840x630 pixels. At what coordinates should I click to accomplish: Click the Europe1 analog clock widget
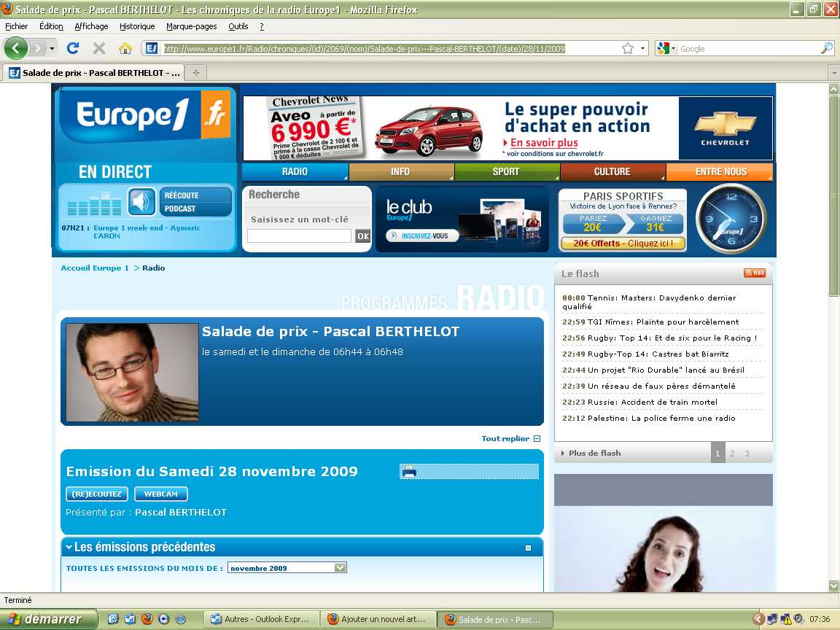pos(731,219)
